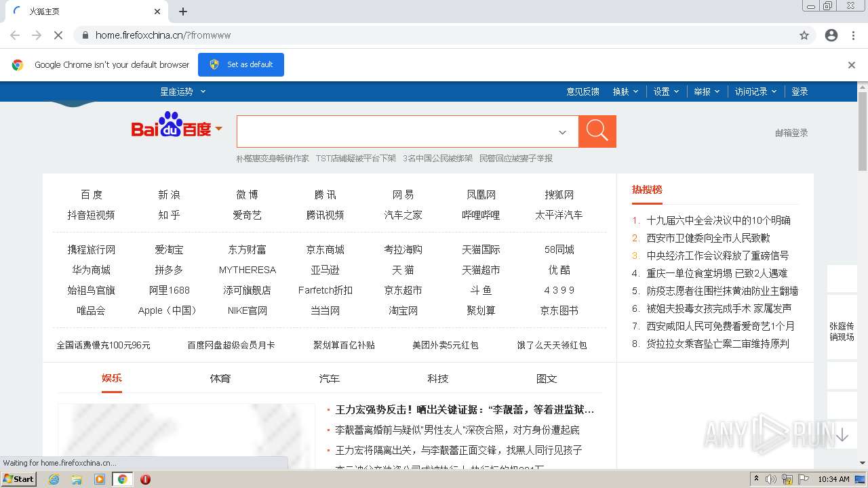Go back using the browser back arrow
Image resolution: width=868 pixels, height=488 pixels.
15,35
